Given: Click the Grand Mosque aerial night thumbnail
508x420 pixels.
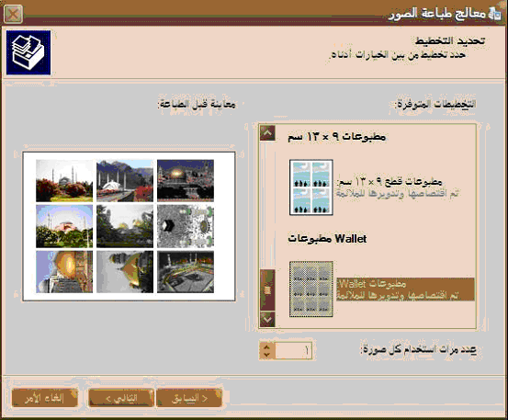Looking at the screenshot, I should [186, 271].
